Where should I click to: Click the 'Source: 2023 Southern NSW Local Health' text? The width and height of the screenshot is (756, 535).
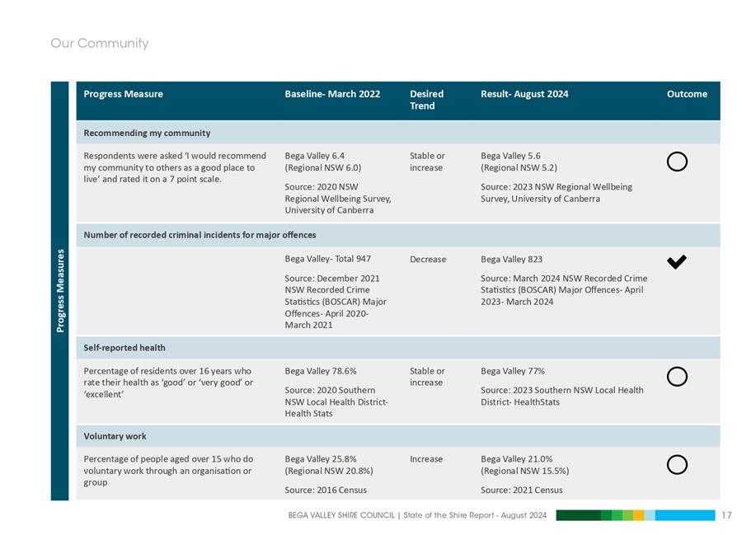click(x=562, y=397)
